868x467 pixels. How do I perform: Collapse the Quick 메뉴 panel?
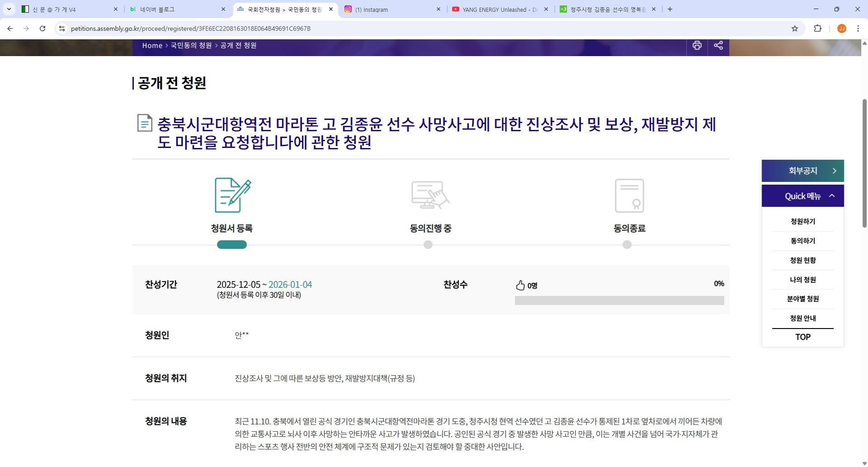click(831, 196)
